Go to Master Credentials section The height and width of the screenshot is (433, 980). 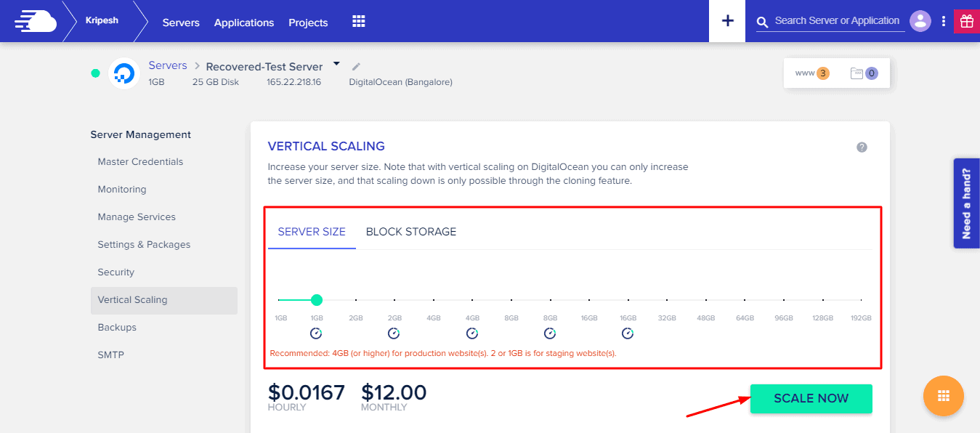pyautogui.click(x=140, y=161)
